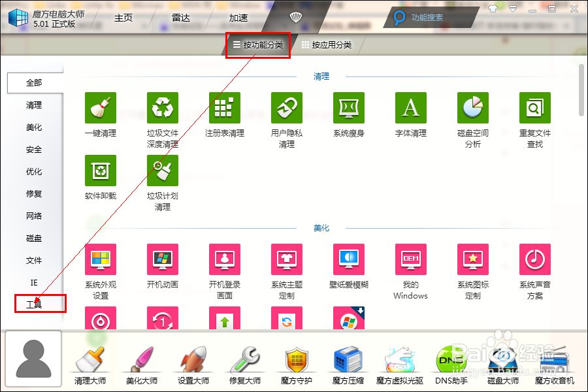Open 开机登录画面 login screen tool
The height and width of the screenshot is (392, 588).
point(225,259)
